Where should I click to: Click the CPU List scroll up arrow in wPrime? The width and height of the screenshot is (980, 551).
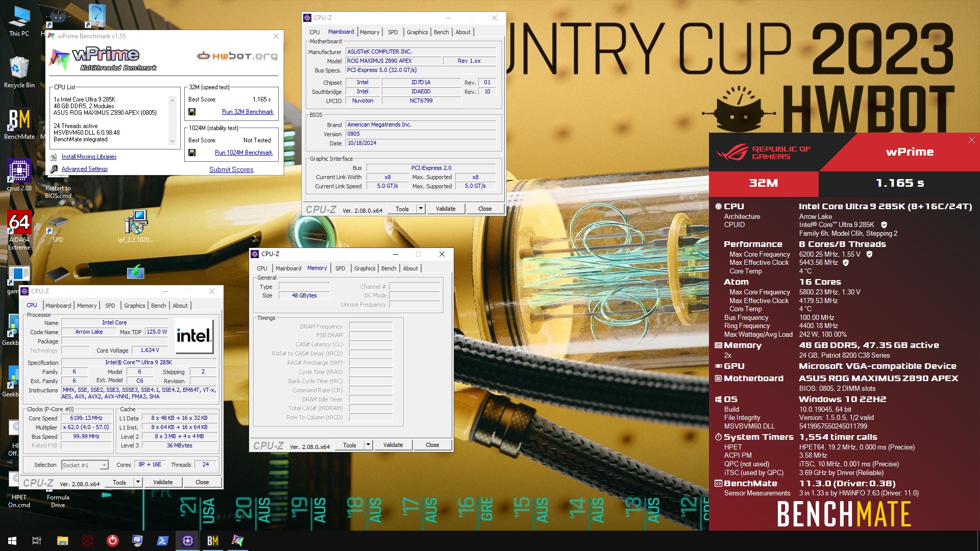pyautogui.click(x=173, y=100)
